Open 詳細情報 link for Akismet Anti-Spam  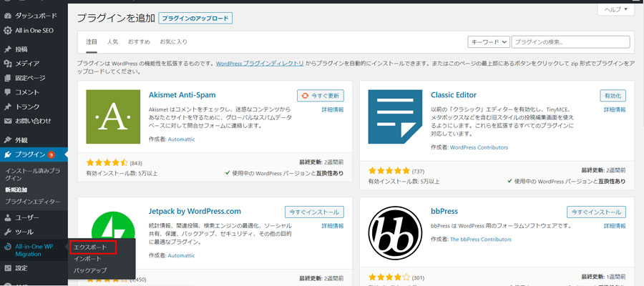point(333,109)
